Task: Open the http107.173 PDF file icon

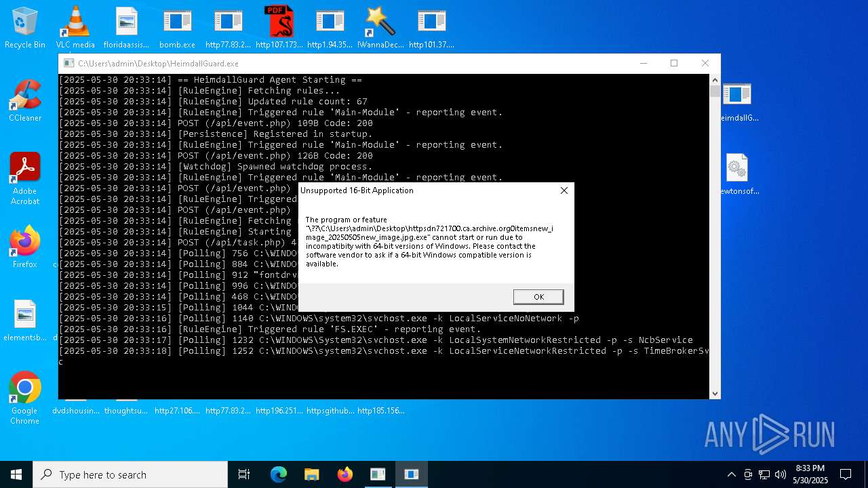Action: point(279,27)
